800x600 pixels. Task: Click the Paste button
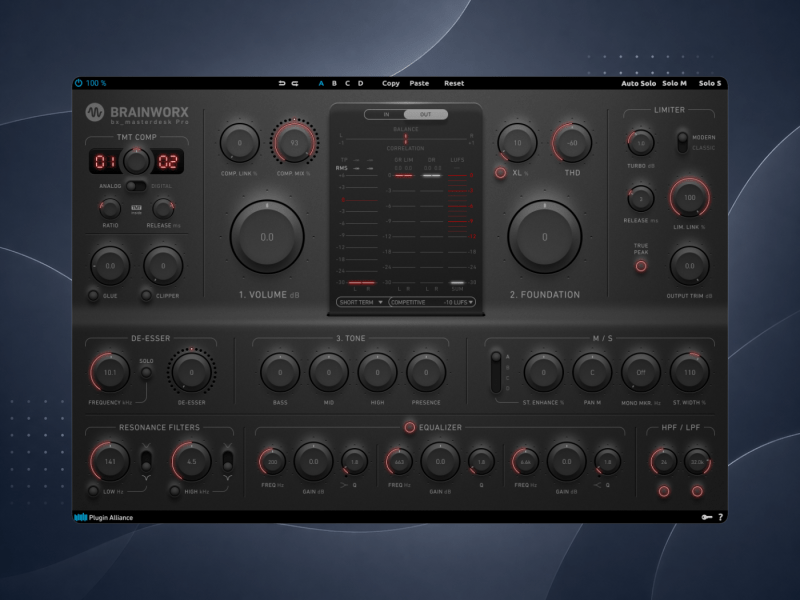coord(419,83)
